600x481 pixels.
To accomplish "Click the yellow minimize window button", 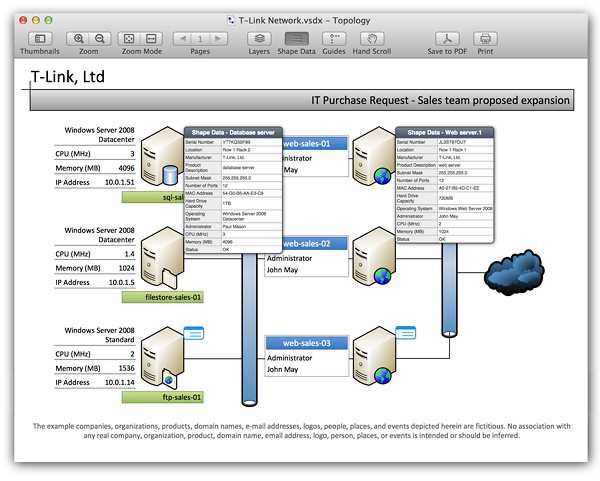I will (x=36, y=20).
